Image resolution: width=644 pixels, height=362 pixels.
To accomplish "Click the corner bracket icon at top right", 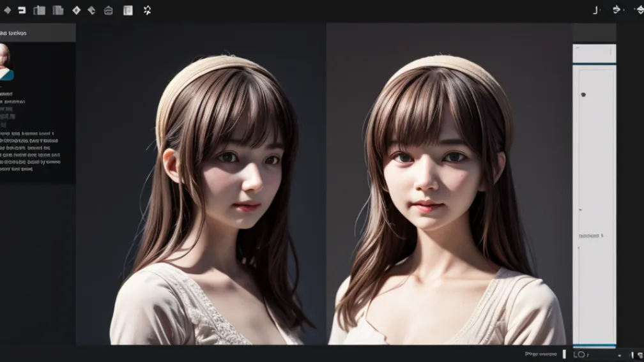I will 596,10.
